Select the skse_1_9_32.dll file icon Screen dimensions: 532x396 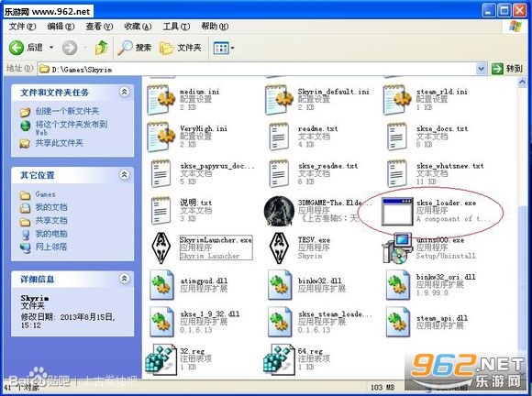(161, 322)
